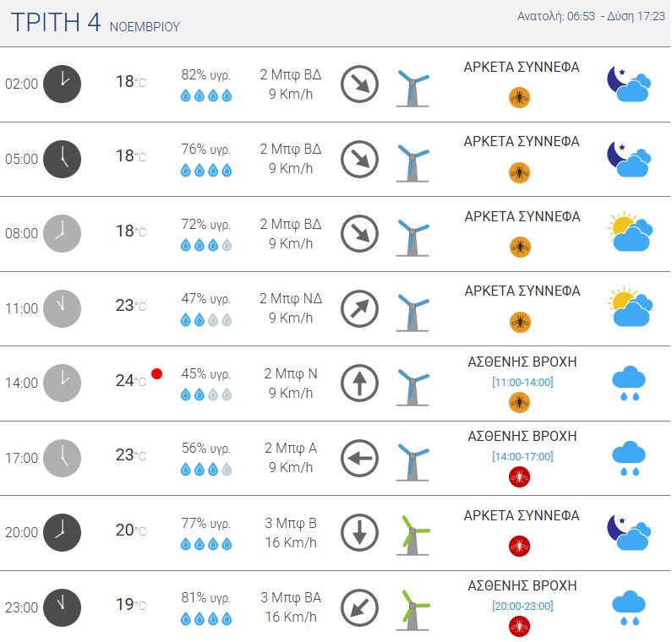Click the orange mosquito icon at 08:00
The image size is (672, 642).
click(519, 247)
